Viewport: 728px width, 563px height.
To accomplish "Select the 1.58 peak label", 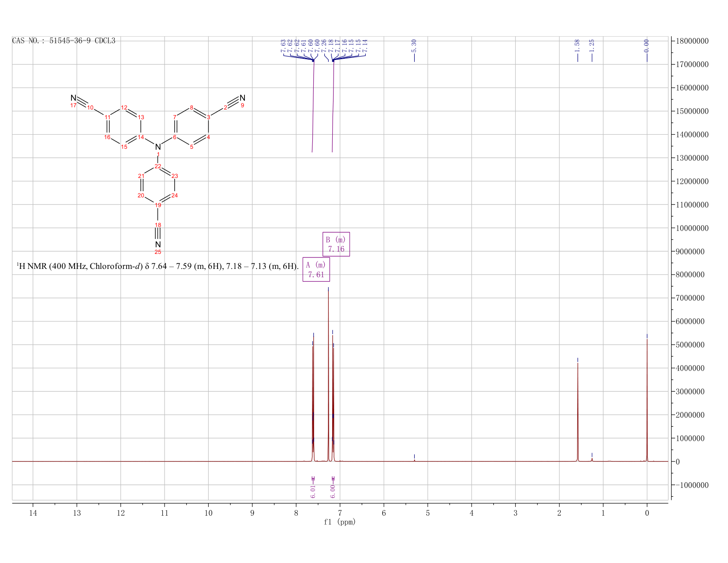I will point(577,45).
